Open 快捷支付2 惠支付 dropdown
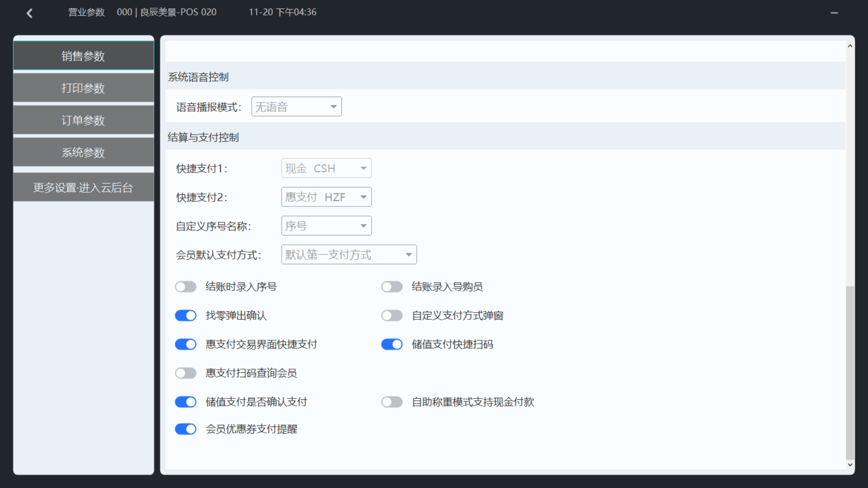Viewport: 868px width, 488px height. 326,197
